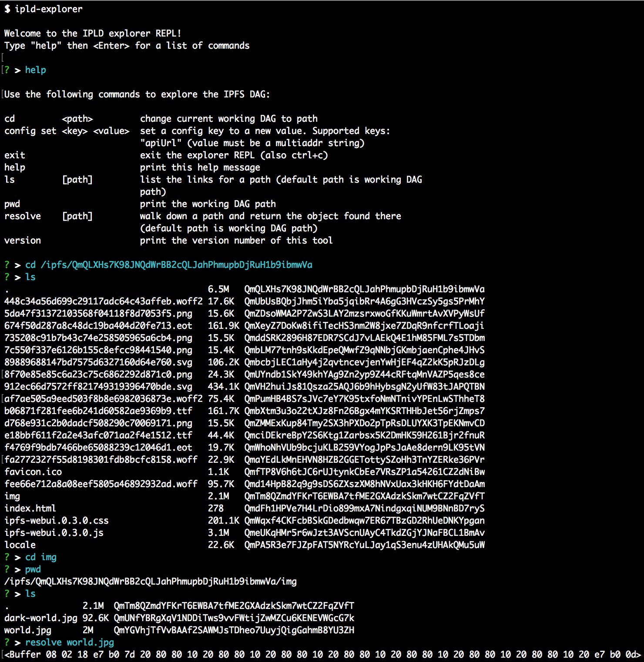Click the typed 'help' command
This screenshot has width=644, height=662.
[x=36, y=70]
